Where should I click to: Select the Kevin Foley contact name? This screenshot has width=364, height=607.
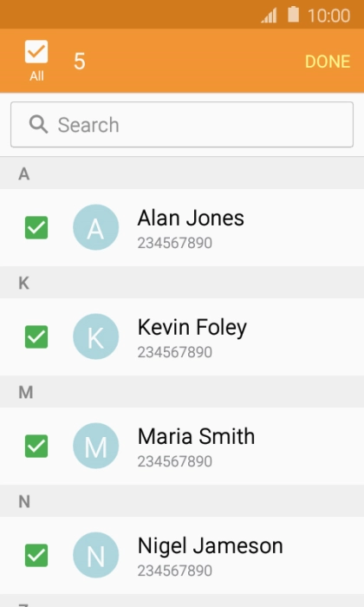(192, 328)
